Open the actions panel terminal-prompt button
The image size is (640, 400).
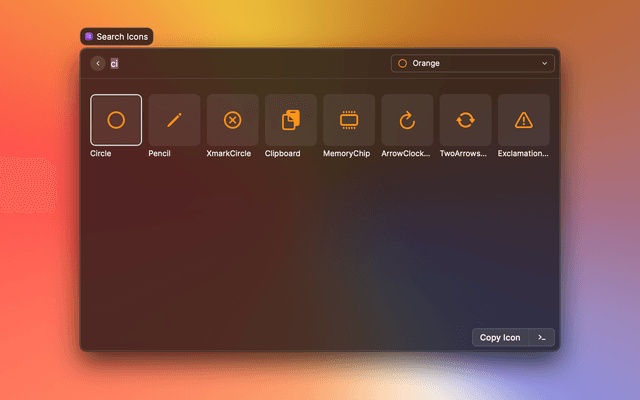point(541,337)
